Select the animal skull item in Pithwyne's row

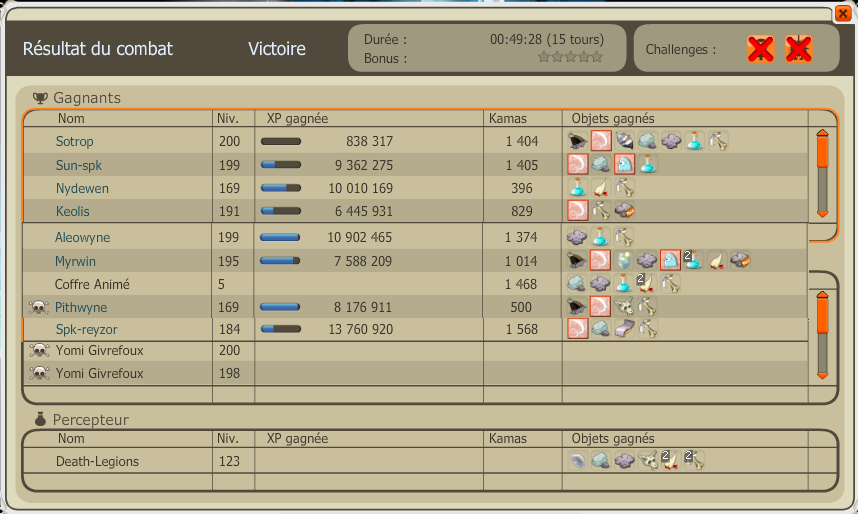(623, 307)
